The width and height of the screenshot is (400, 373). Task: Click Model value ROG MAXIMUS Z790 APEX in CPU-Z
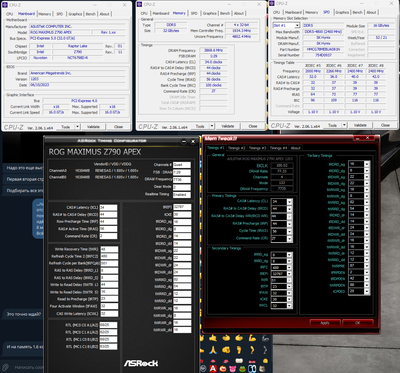click(x=60, y=32)
